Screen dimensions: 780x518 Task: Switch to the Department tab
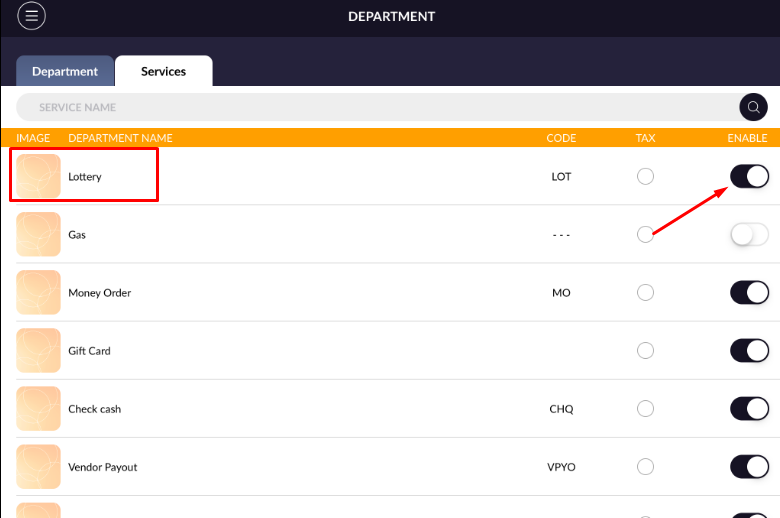[65, 71]
